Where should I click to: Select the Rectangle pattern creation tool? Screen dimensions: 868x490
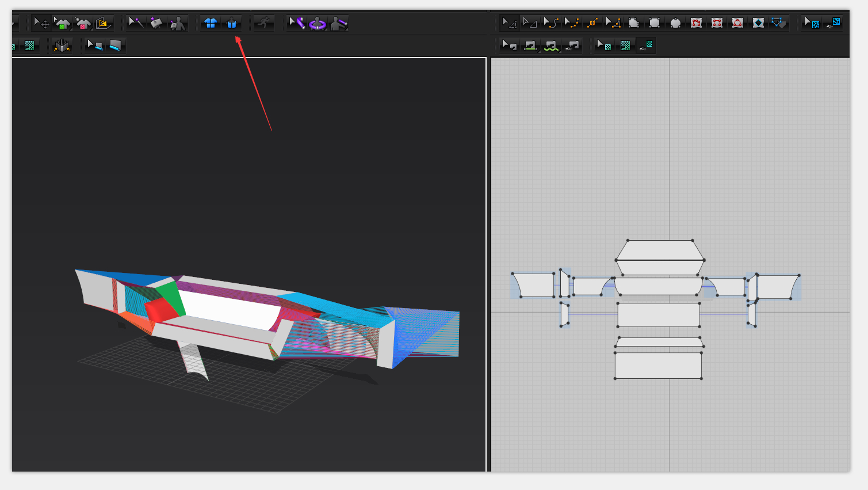click(655, 23)
